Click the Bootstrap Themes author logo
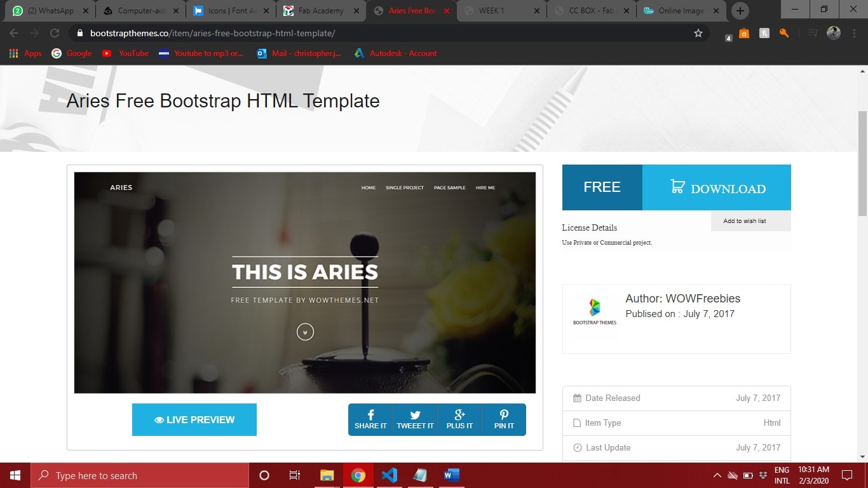The image size is (868, 488). (595, 311)
